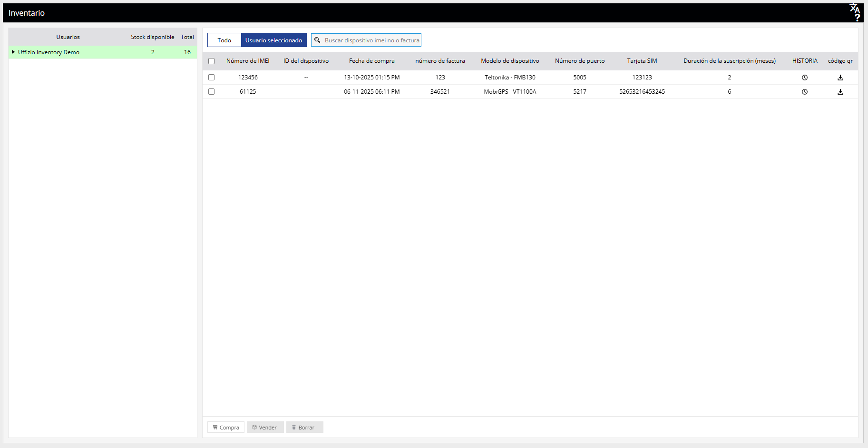Toggle the select-all checkbox in table header
The height and width of the screenshot is (448, 868).
tap(212, 61)
